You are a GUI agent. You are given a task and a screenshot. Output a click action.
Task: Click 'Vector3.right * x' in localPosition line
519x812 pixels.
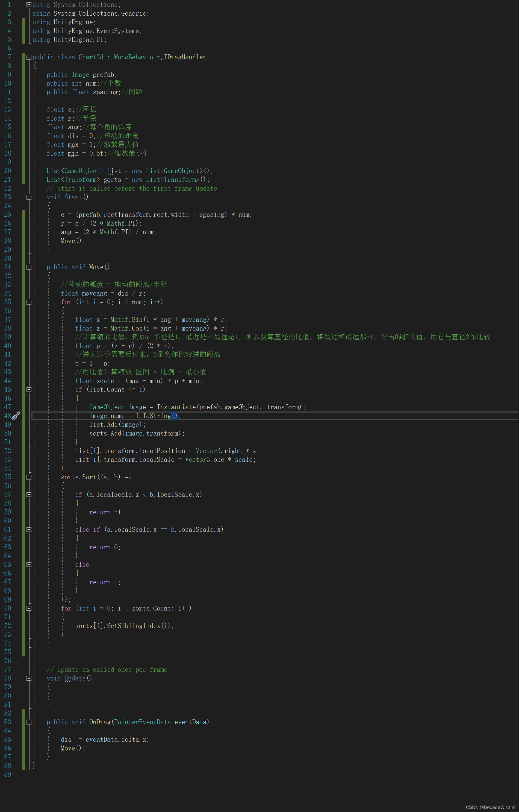tap(226, 451)
